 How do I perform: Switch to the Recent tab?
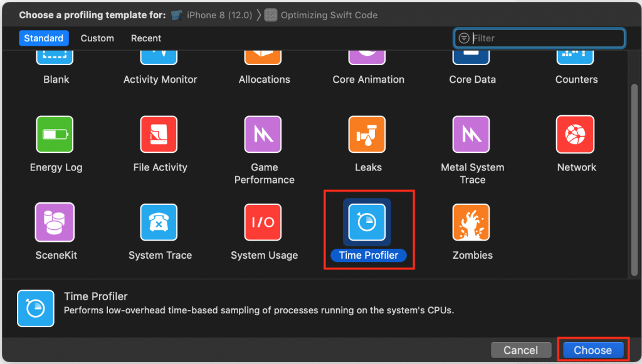tap(146, 38)
